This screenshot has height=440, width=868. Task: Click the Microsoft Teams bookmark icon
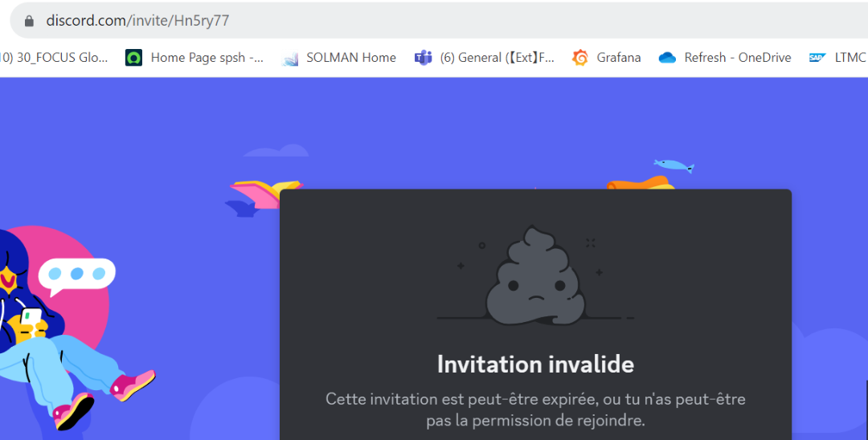point(424,58)
